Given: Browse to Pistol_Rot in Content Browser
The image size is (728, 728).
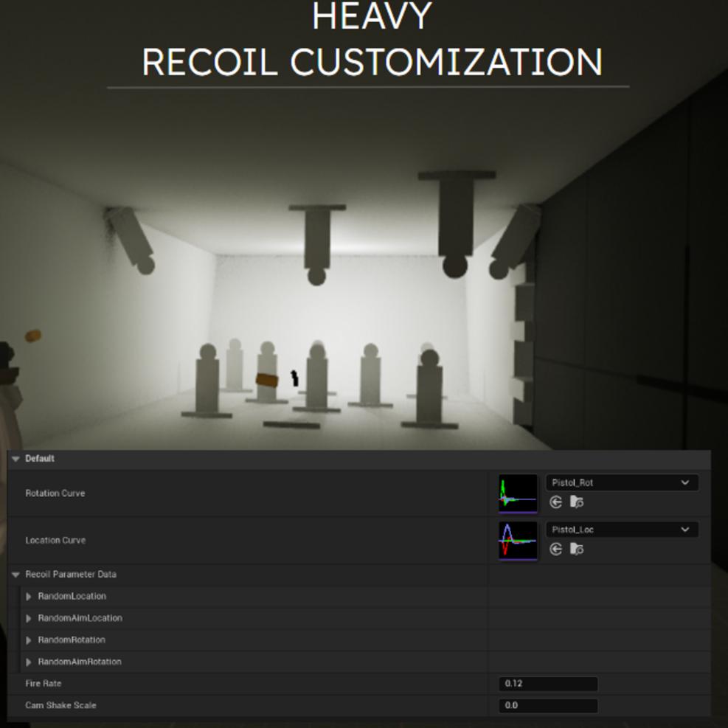Looking at the screenshot, I should [577, 502].
